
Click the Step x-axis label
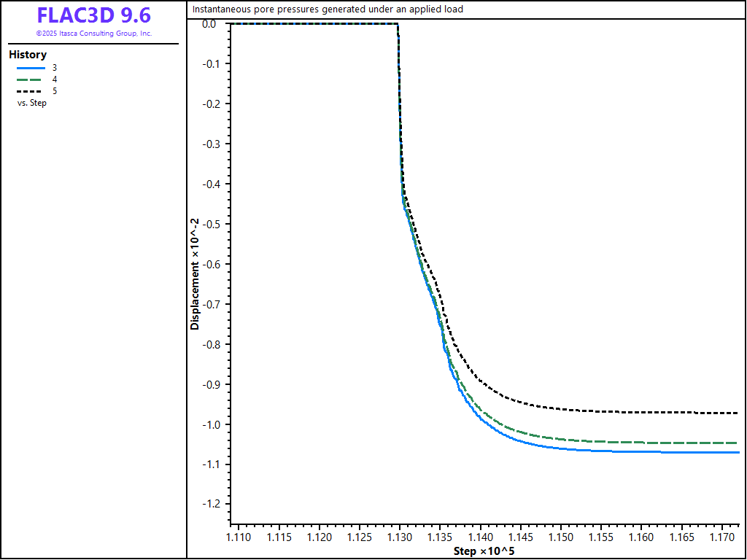point(484,551)
